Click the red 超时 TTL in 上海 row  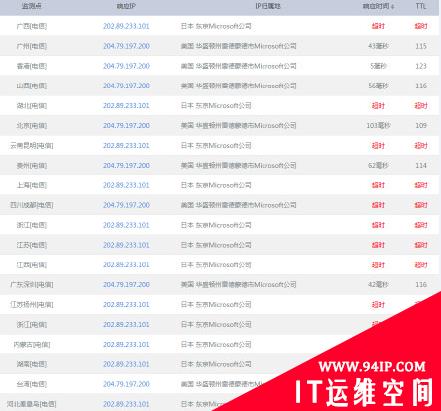click(421, 185)
